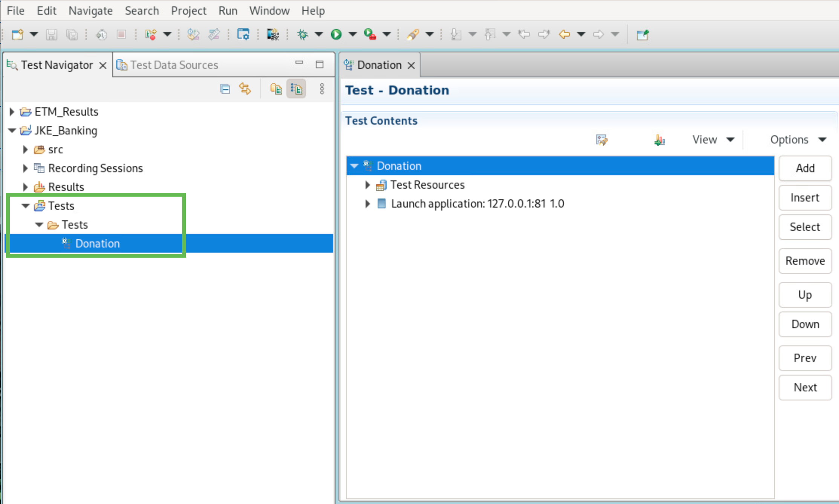The height and width of the screenshot is (504, 839).
Task: Open the Test Navigator view menu dots
Action: [322, 89]
